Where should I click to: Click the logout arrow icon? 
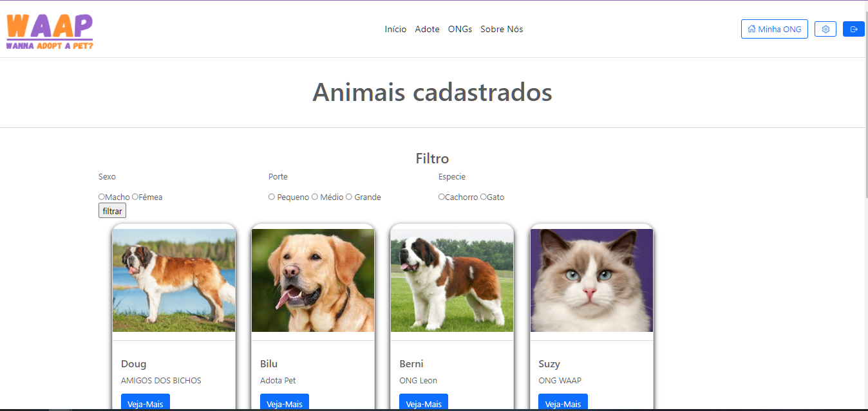(853, 29)
